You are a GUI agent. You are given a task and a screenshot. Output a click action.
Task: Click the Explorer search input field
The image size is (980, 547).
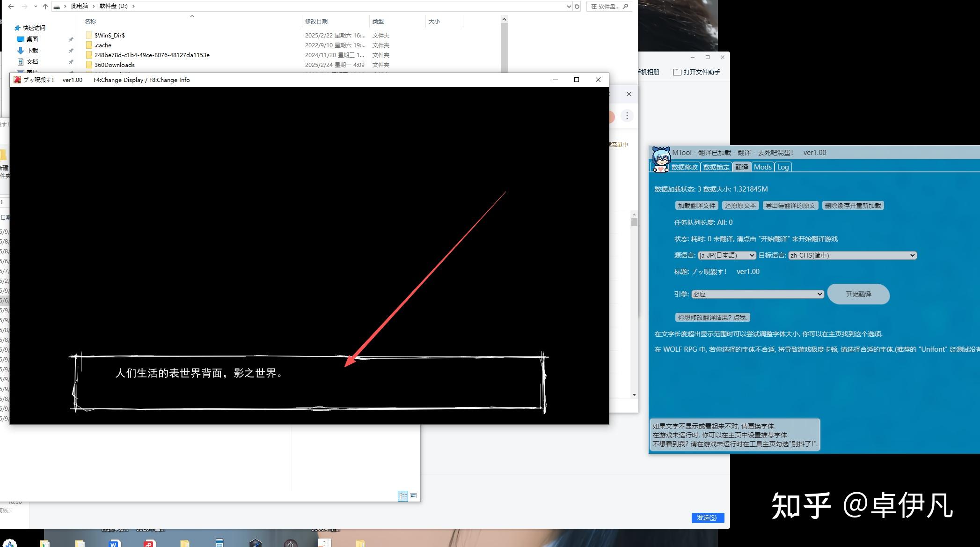(609, 6)
